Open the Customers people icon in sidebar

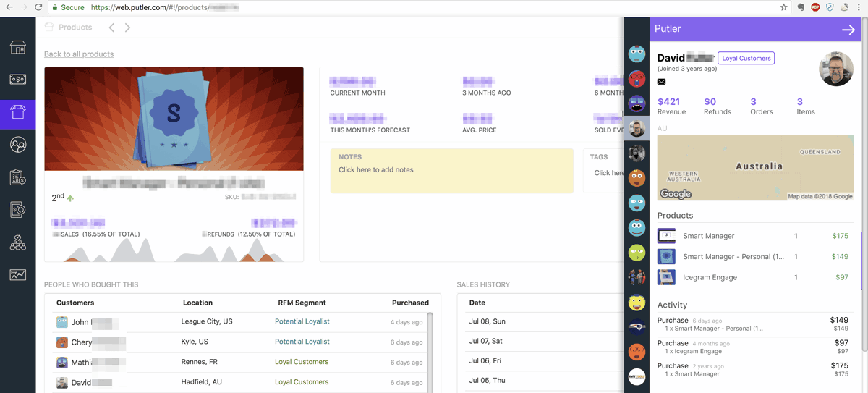[18, 145]
